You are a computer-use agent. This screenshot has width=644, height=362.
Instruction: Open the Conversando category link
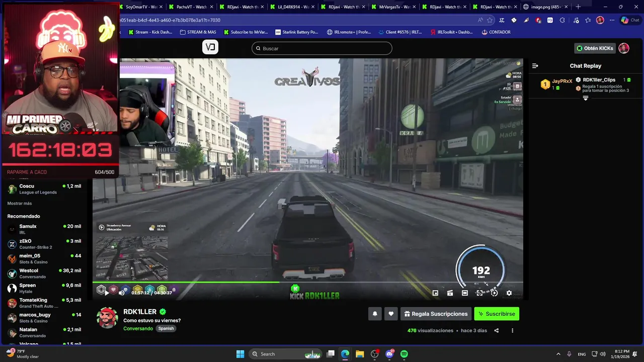pos(138,328)
